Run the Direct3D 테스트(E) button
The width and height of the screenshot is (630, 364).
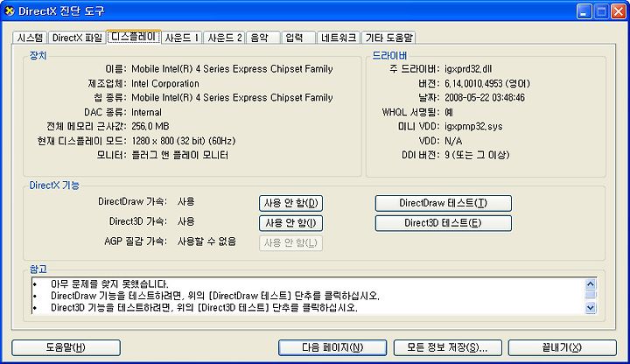coord(443,223)
